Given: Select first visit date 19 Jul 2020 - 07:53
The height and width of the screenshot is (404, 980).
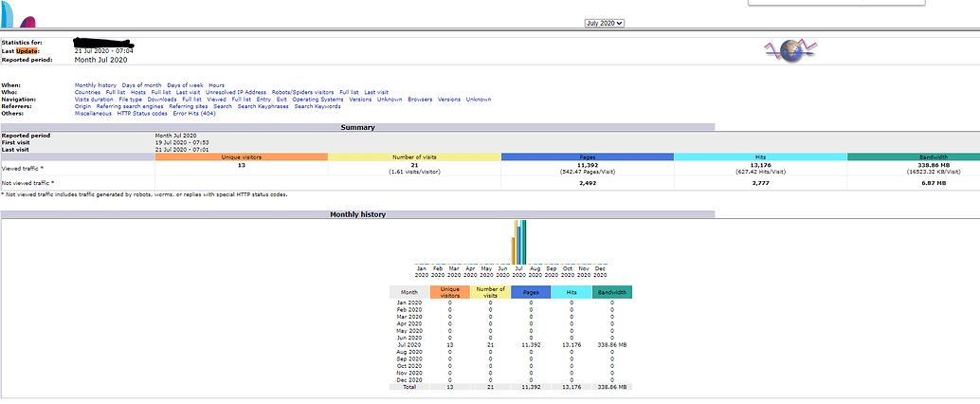Looking at the screenshot, I should (182, 142).
